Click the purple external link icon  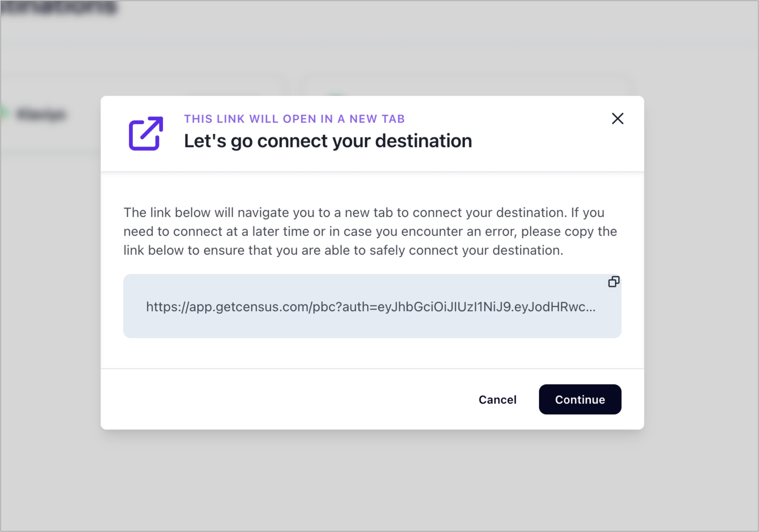pyautogui.click(x=146, y=134)
